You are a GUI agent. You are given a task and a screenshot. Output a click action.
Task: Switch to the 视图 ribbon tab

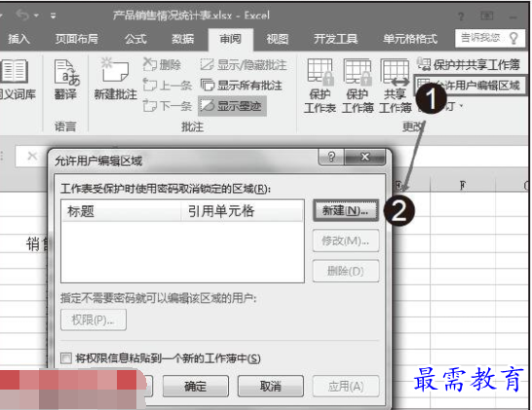pyautogui.click(x=277, y=39)
